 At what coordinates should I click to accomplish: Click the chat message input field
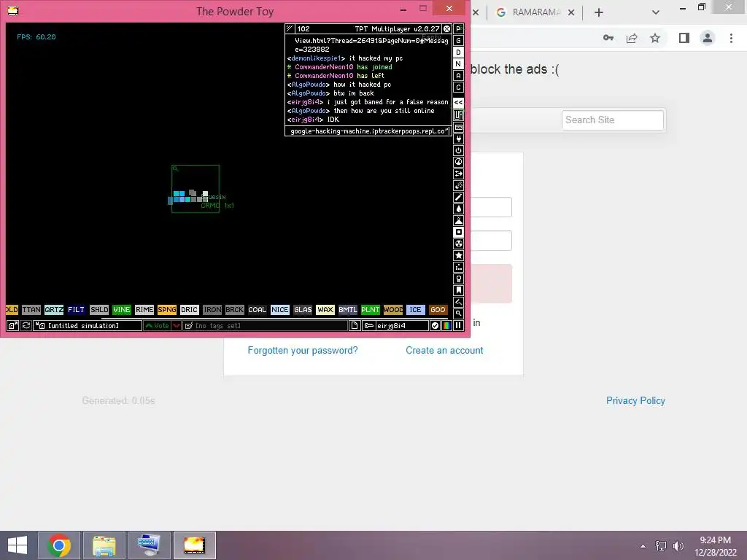[x=368, y=131]
